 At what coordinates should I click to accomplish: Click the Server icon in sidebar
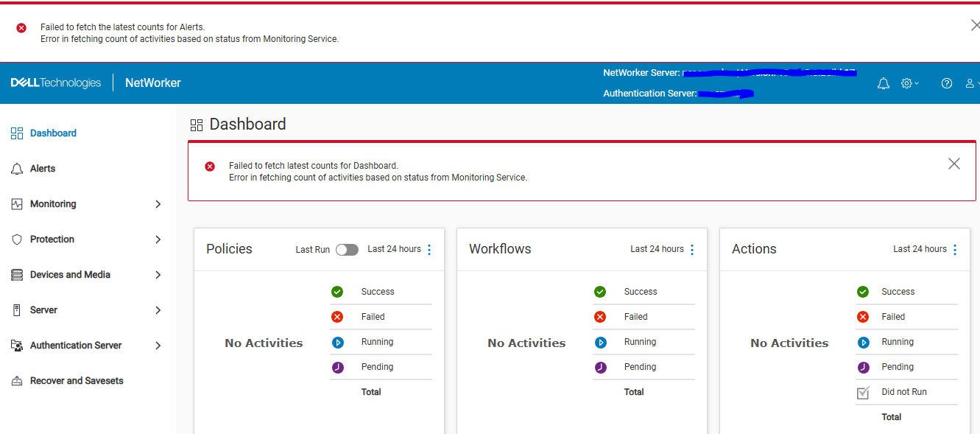[17, 310]
